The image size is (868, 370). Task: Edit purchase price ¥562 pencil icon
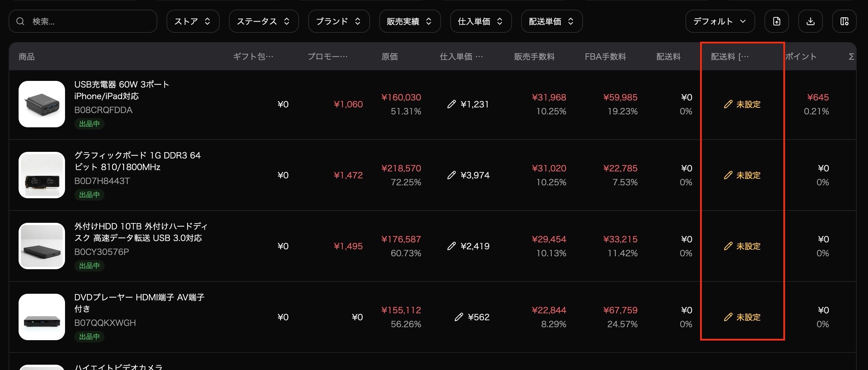(459, 317)
